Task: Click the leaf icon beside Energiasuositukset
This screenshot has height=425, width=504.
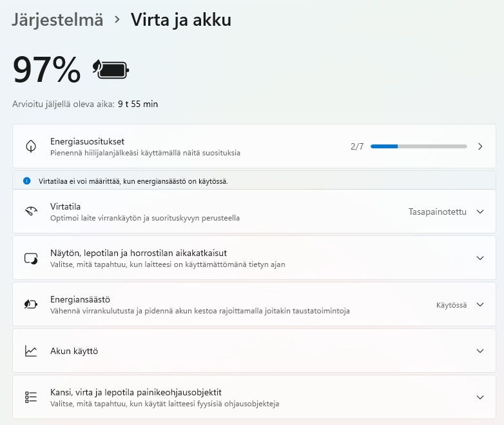Action: [31, 146]
